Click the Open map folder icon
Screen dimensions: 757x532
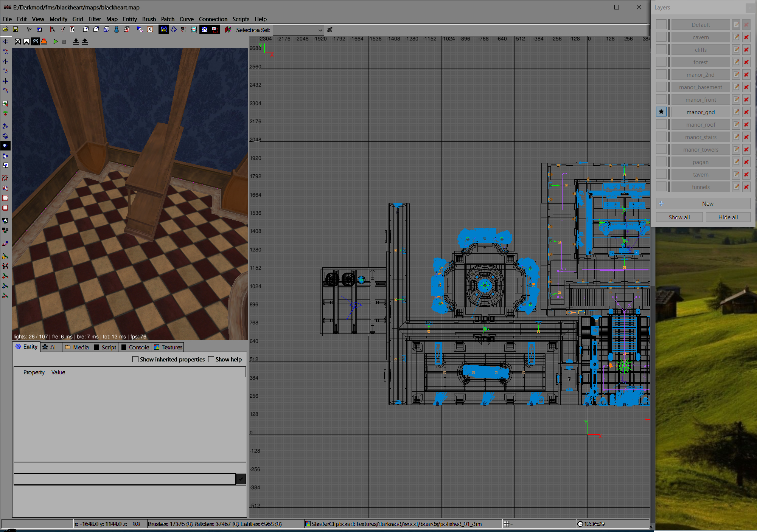pos(6,29)
